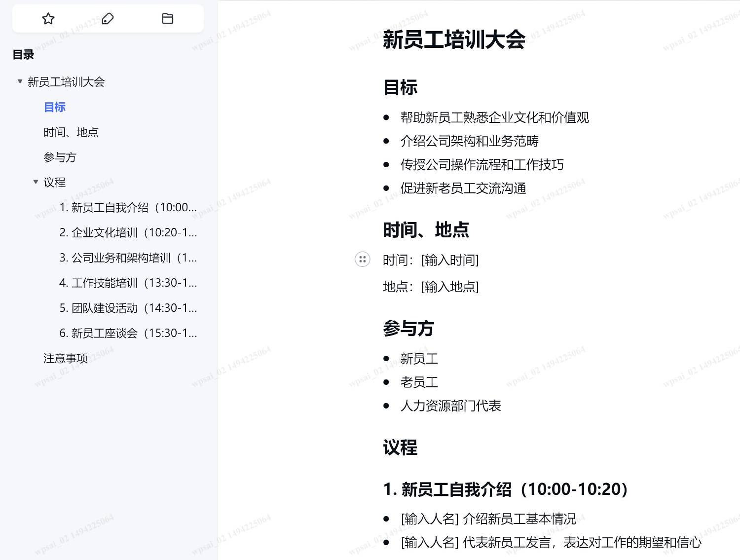This screenshot has width=740, height=560.
Task: Click the document title 新员工培训大会
Action: point(454,39)
